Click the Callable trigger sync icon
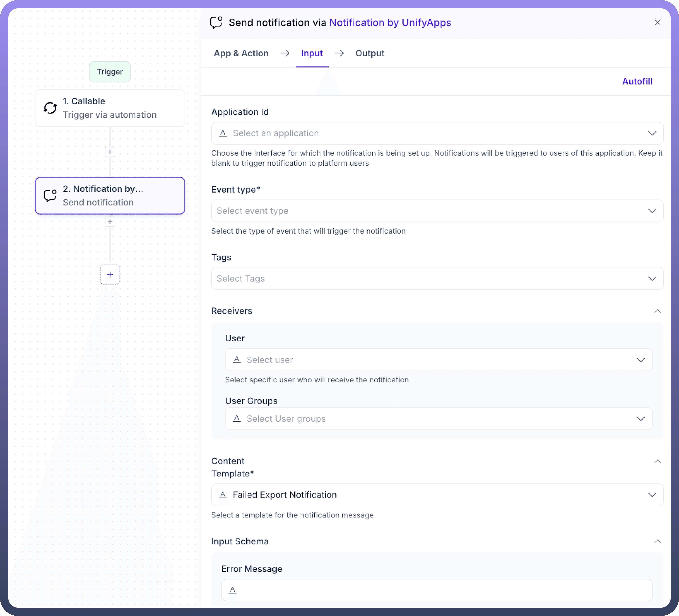Image resolution: width=679 pixels, height=616 pixels. [x=50, y=108]
